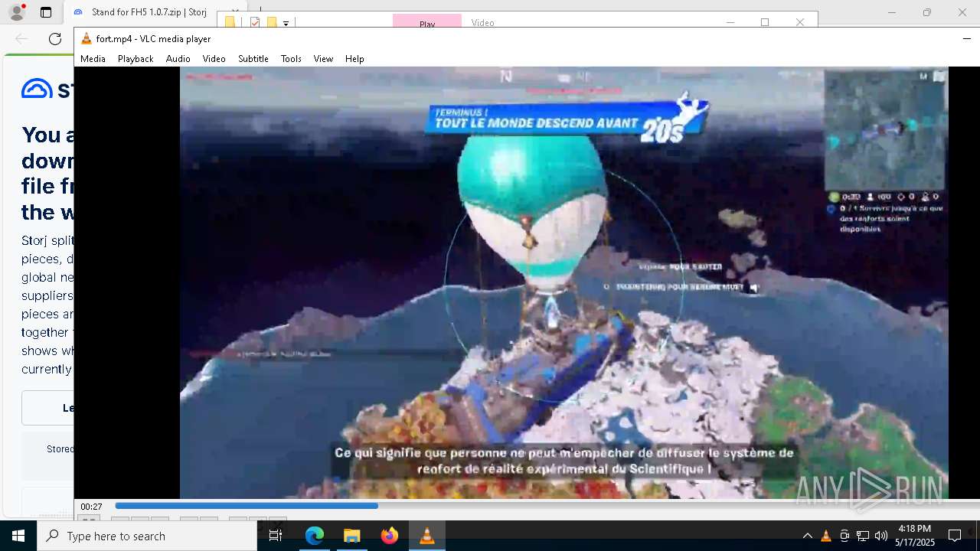This screenshot has height=551, width=980.
Task: Click the VLC cone icon in title bar
Action: [x=86, y=39]
